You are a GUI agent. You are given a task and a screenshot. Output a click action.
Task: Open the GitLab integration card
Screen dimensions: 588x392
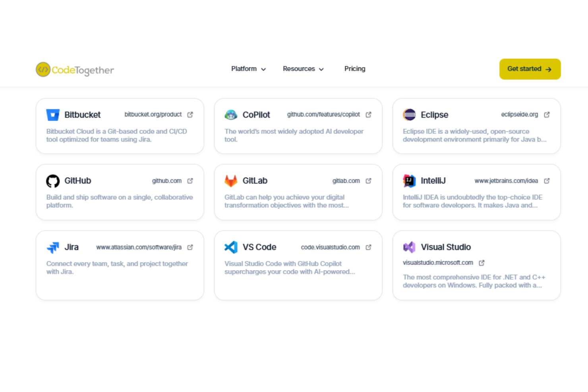298,192
